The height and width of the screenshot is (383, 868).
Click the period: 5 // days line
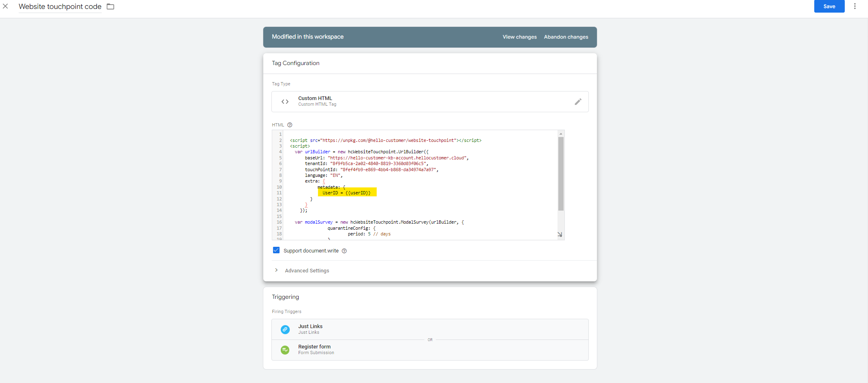click(x=369, y=234)
